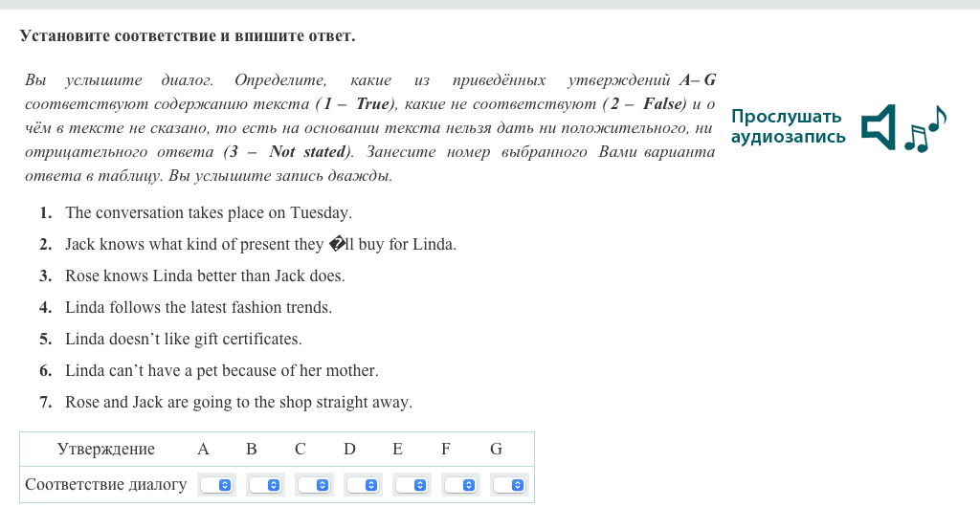The height and width of the screenshot is (529, 980).
Task: Open the 'Прослушать аудиозапись' link
Action: [x=788, y=127]
